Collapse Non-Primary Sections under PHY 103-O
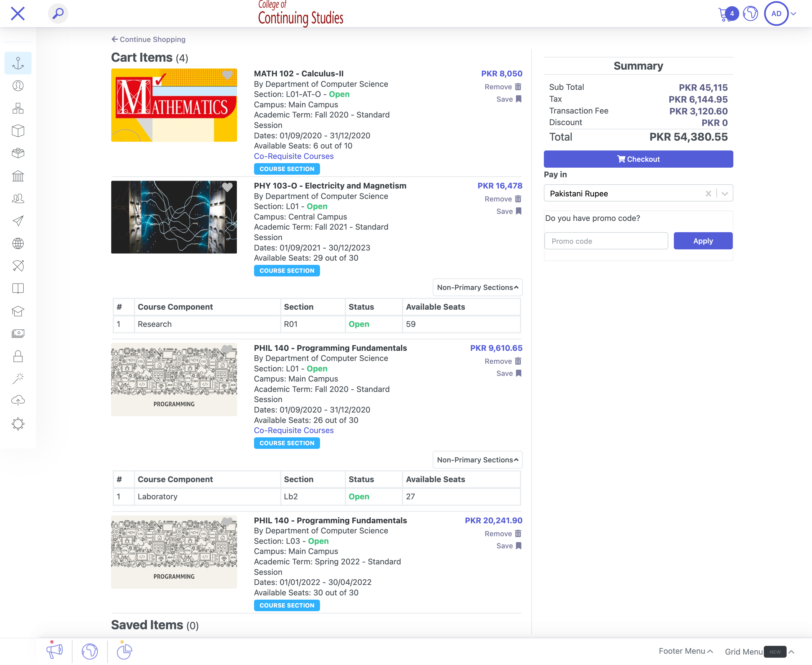The width and height of the screenshot is (812, 665). [477, 287]
